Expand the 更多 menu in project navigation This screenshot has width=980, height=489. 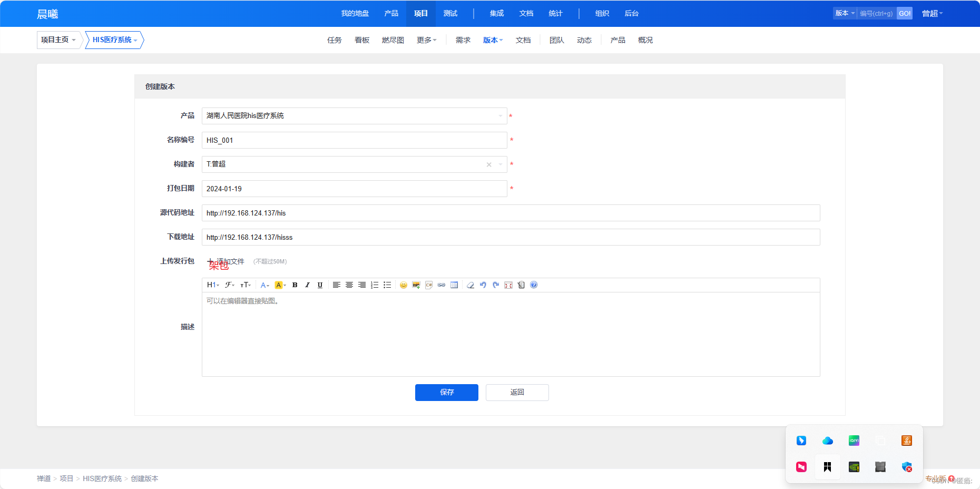(x=426, y=40)
